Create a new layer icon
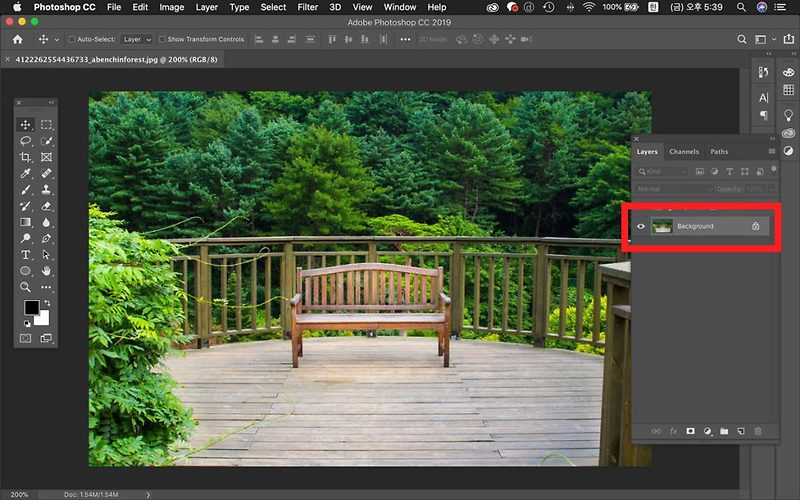 click(741, 431)
